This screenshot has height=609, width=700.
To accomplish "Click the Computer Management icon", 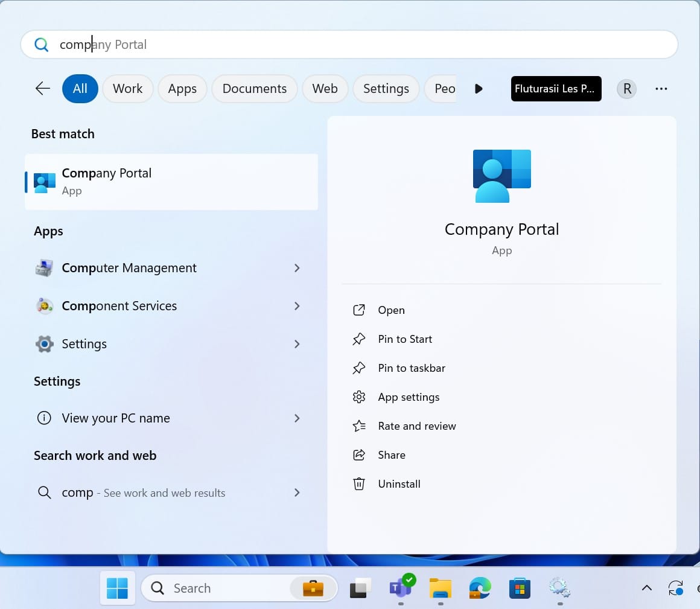I will (x=44, y=268).
